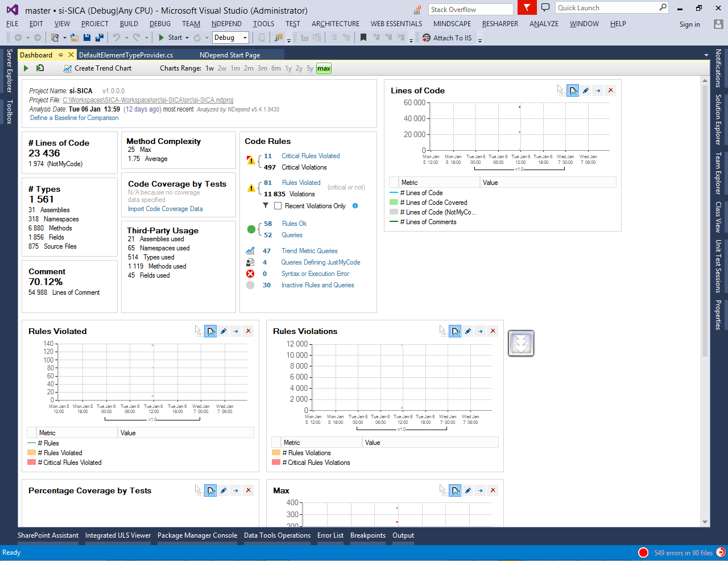Click the user account avatar icon

pyautogui.click(x=718, y=24)
